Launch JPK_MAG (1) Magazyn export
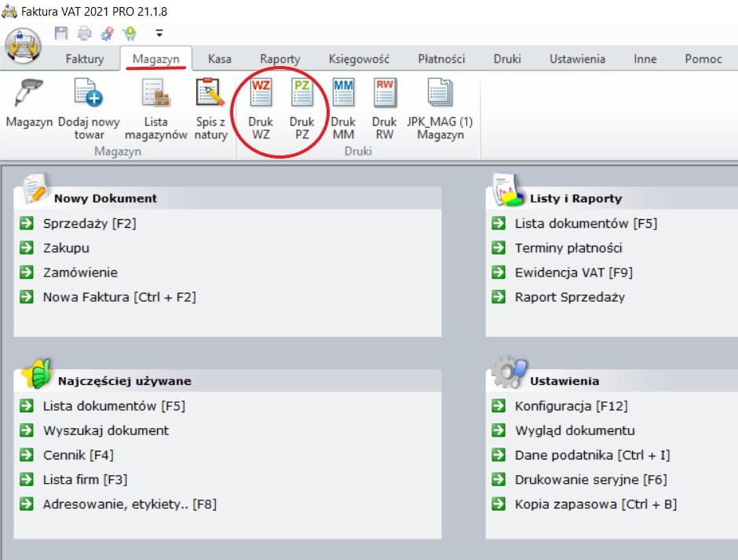The image size is (738, 560). (x=440, y=94)
